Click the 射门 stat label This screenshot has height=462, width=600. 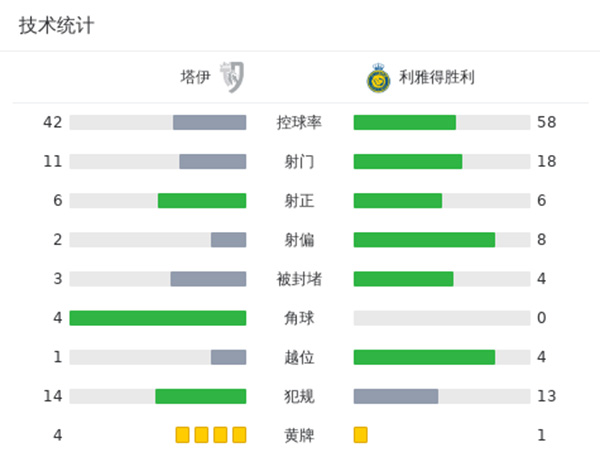299,162
